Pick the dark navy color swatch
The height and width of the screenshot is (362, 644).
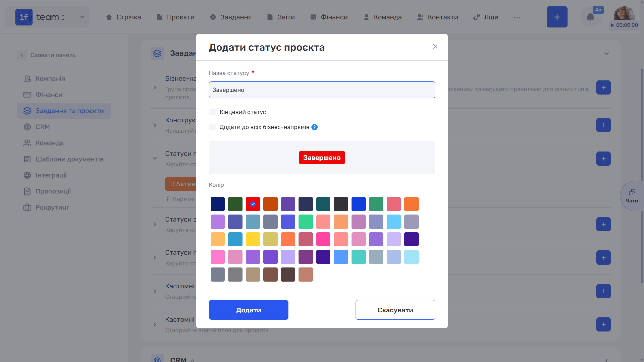point(218,204)
